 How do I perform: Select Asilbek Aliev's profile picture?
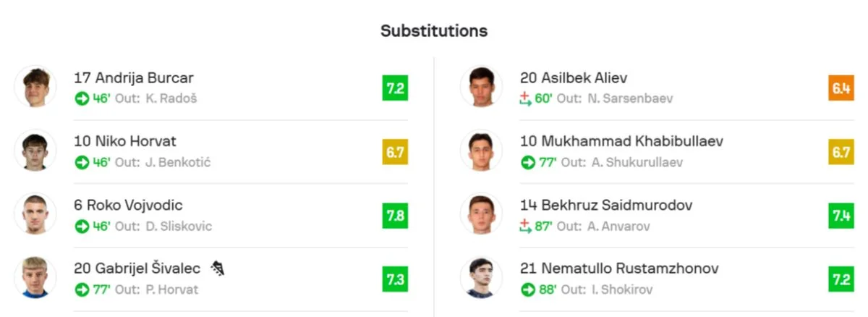click(x=481, y=87)
